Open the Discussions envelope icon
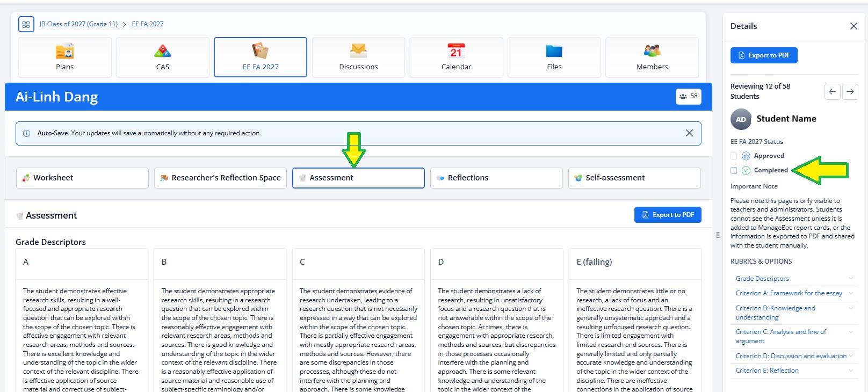 pyautogui.click(x=358, y=51)
